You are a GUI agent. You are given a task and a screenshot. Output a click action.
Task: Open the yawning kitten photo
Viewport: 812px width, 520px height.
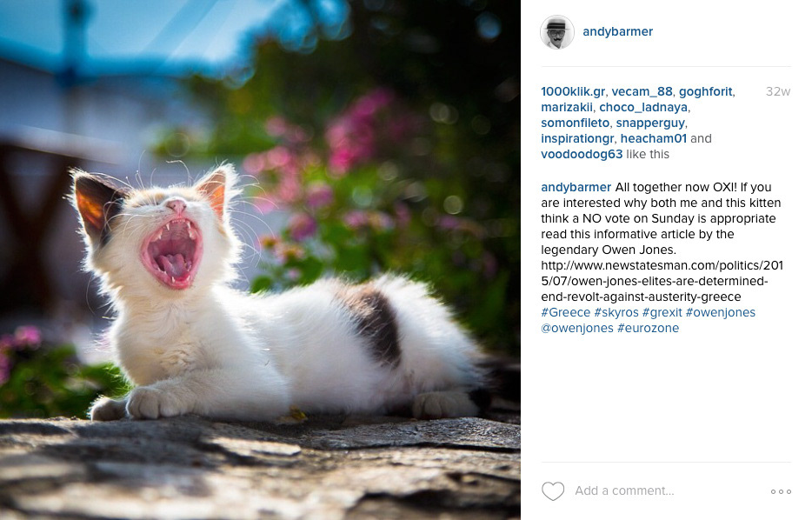tap(260, 260)
